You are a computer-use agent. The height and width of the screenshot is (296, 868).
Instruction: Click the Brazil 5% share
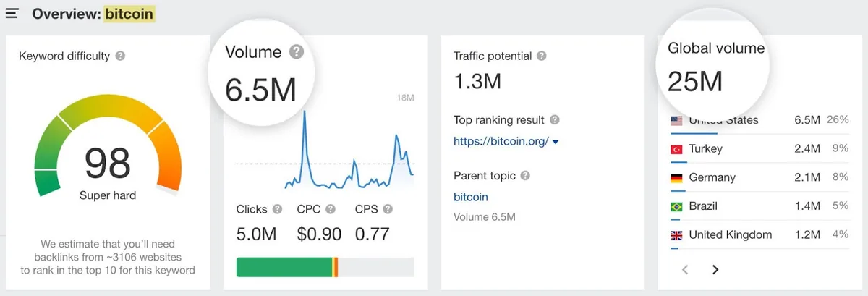coord(841,206)
